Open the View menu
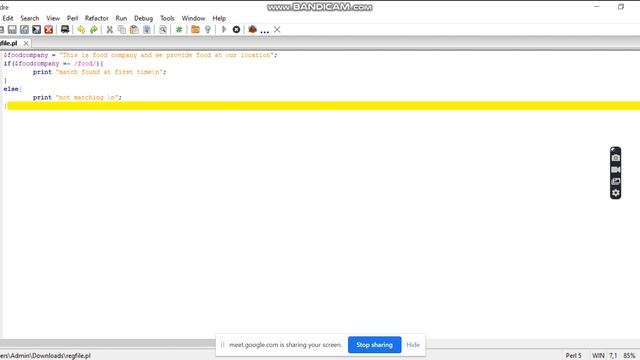Viewport: 640px width, 360px height. click(x=53, y=18)
